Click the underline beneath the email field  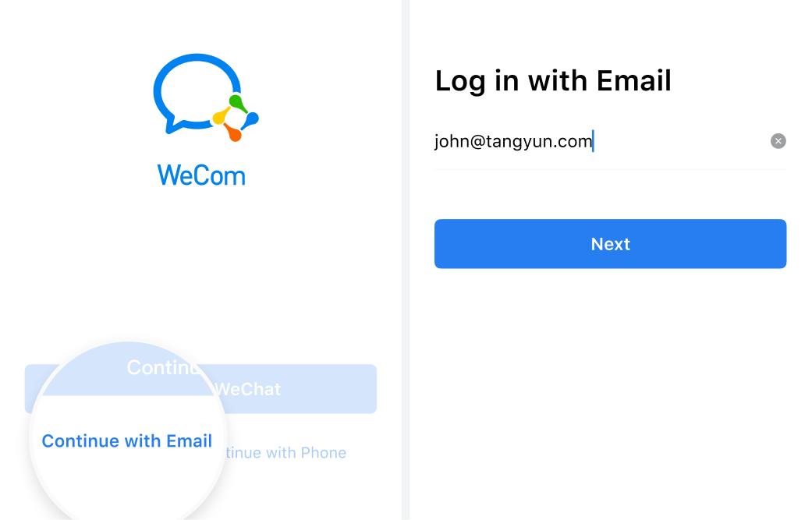[610, 169]
